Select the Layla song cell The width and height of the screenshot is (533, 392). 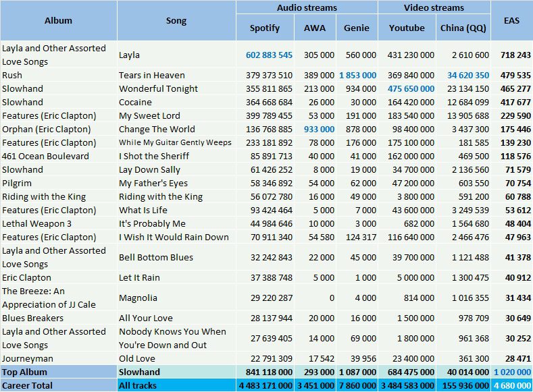pos(176,55)
